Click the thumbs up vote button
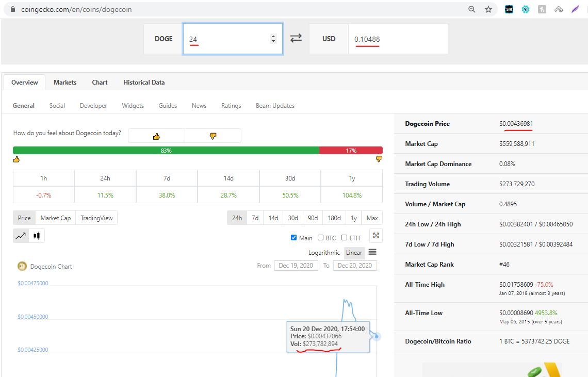 click(156, 136)
